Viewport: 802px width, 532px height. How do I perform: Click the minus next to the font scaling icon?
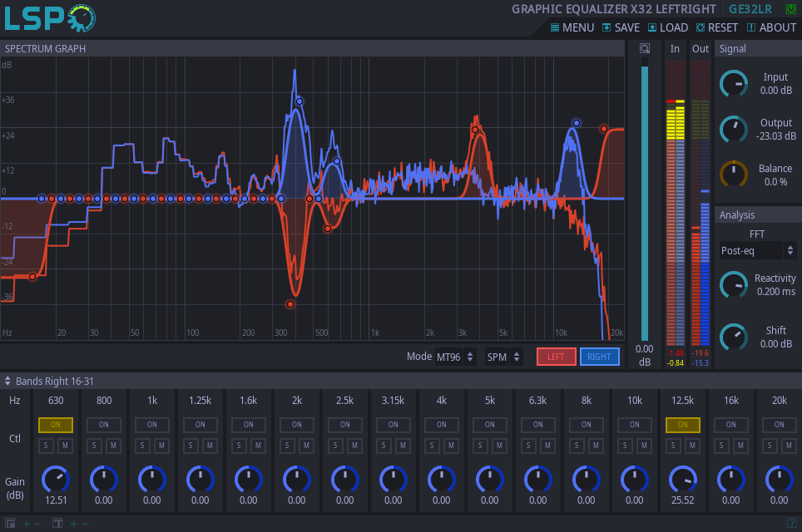click(84, 524)
